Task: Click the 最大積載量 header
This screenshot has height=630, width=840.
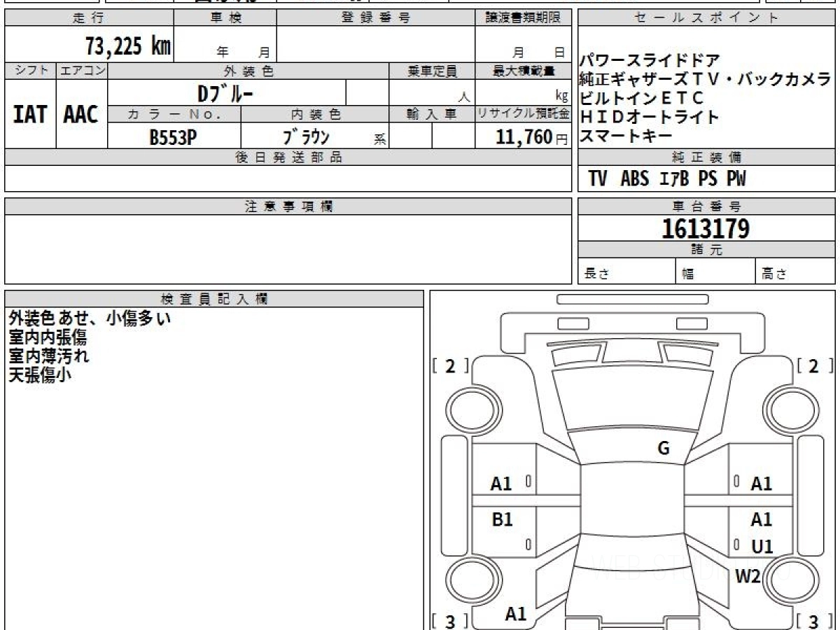Action: 524,71
